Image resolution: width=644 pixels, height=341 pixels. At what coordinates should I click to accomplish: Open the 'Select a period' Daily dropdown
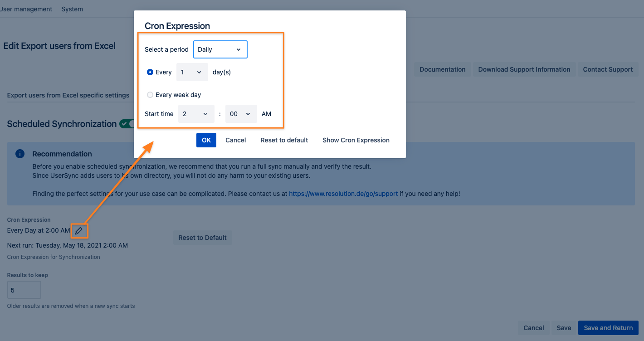[x=220, y=49]
